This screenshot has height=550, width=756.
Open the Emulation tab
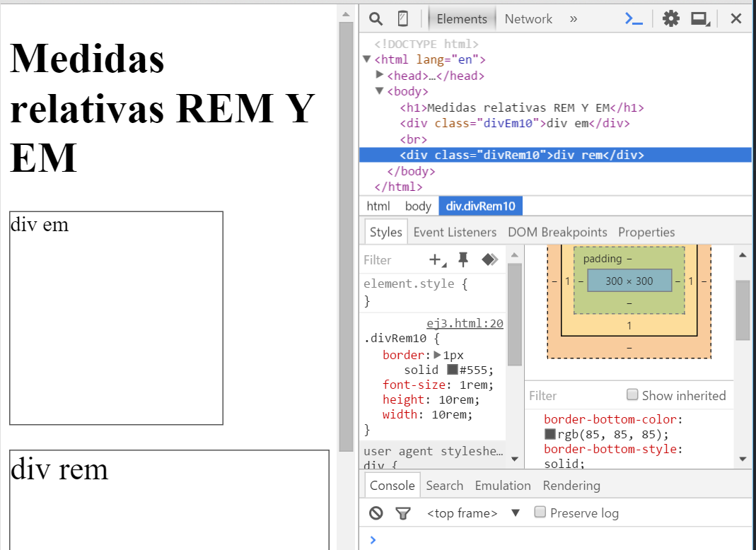point(502,485)
